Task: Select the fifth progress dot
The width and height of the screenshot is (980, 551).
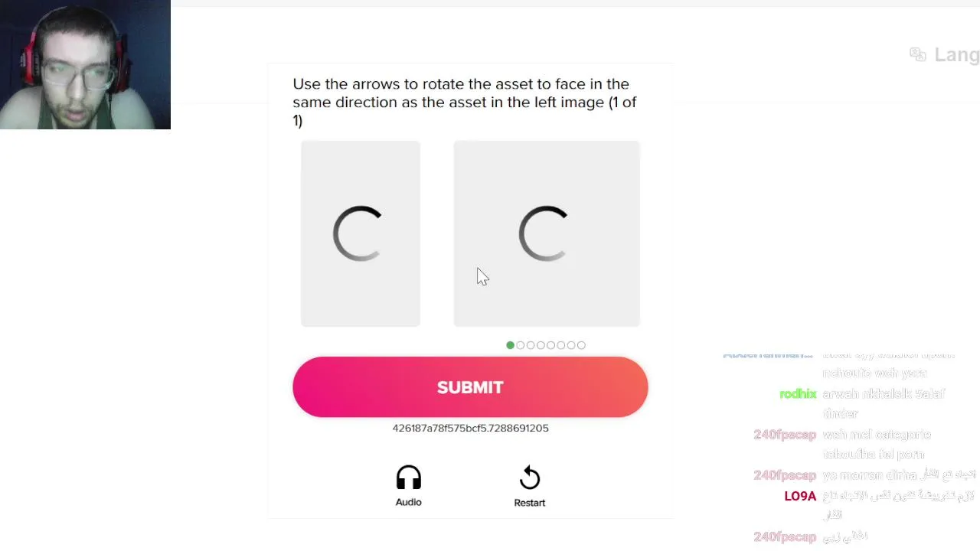Action: [550, 345]
